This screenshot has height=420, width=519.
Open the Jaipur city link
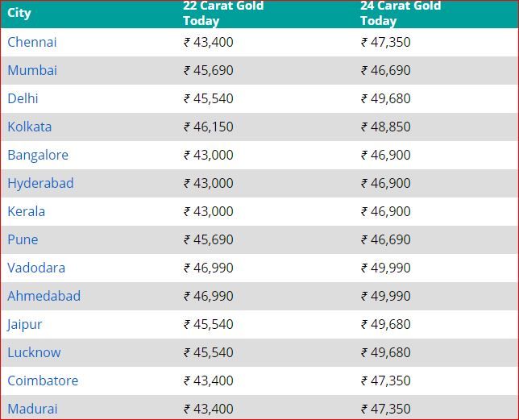24,324
